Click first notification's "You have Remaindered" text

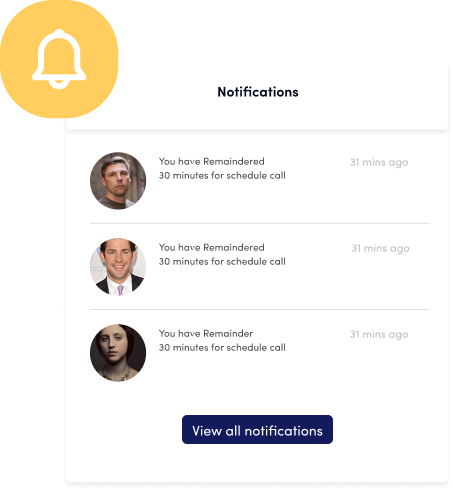(x=211, y=161)
